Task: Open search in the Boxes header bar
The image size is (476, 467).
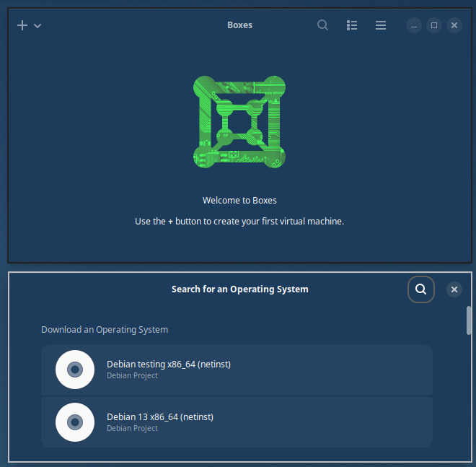Action: coord(322,25)
